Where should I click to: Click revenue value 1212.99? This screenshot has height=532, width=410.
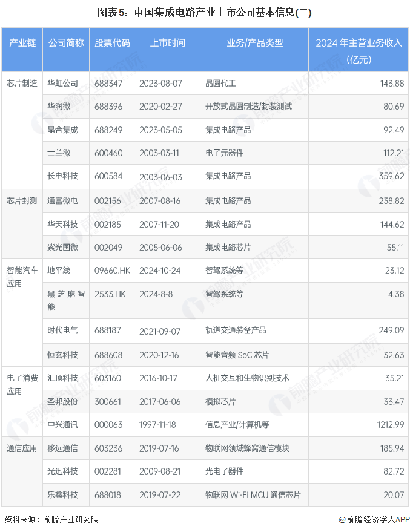pyautogui.click(x=391, y=425)
